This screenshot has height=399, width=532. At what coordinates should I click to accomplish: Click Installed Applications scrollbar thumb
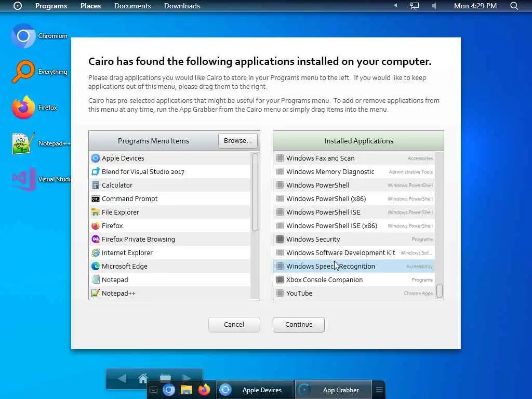pyautogui.click(x=440, y=291)
